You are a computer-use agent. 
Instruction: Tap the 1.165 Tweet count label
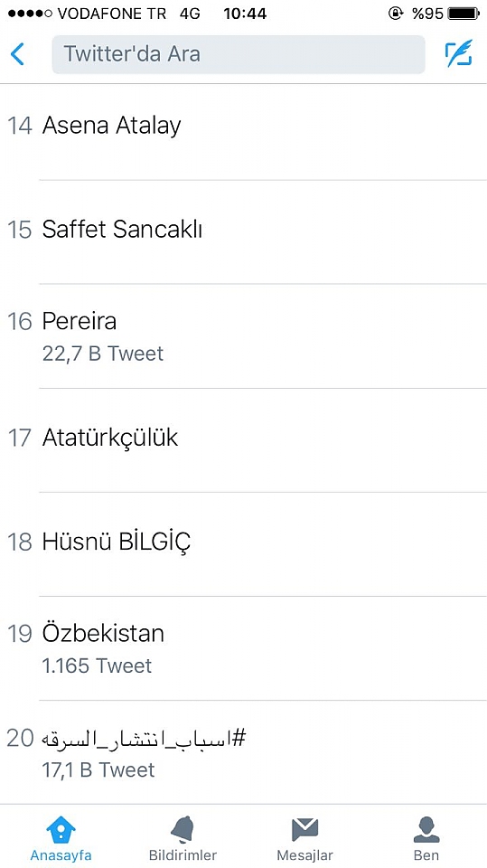(97, 666)
